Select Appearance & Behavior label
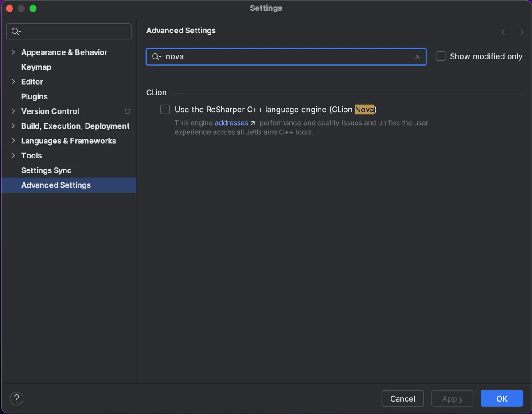 point(64,52)
